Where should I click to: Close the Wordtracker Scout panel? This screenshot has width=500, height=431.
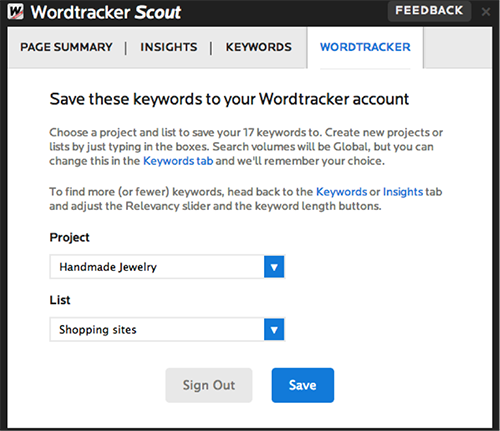coord(486,12)
